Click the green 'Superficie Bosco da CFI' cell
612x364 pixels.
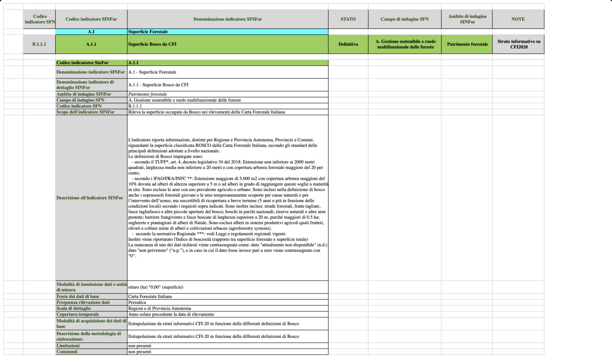[x=228, y=44]
